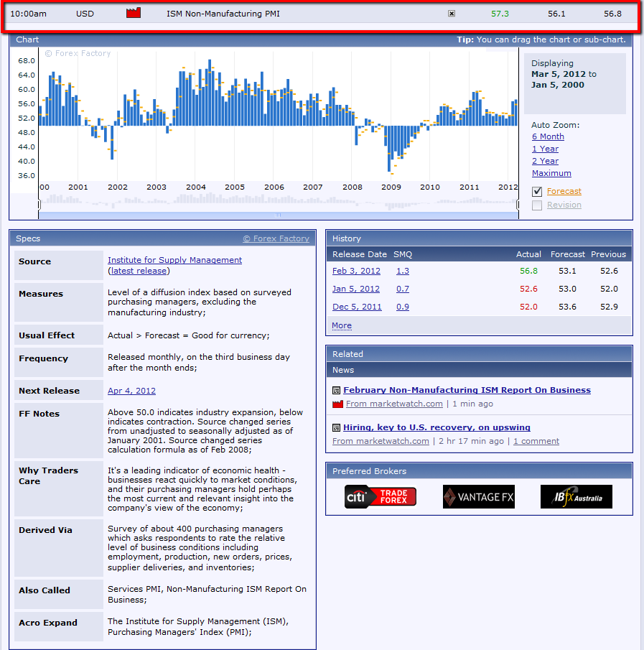
Task: Open From marketwatch.com link posted 1 min ago
Action: (394, 404)
